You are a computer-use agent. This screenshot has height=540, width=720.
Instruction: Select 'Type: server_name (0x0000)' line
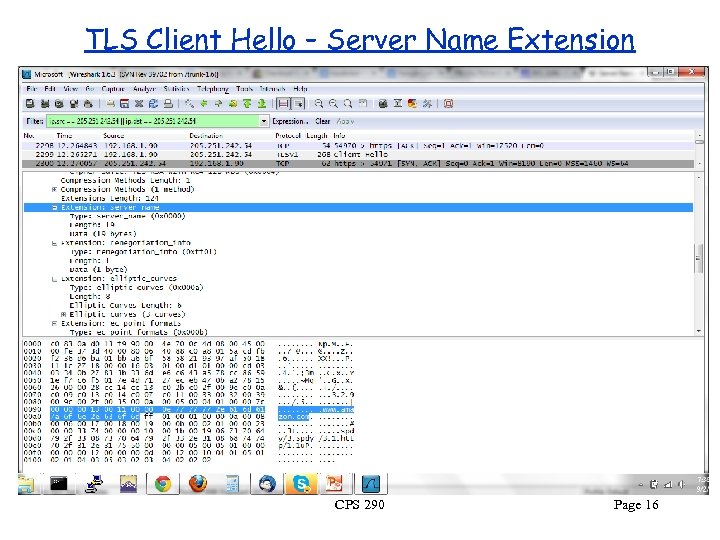127,216
